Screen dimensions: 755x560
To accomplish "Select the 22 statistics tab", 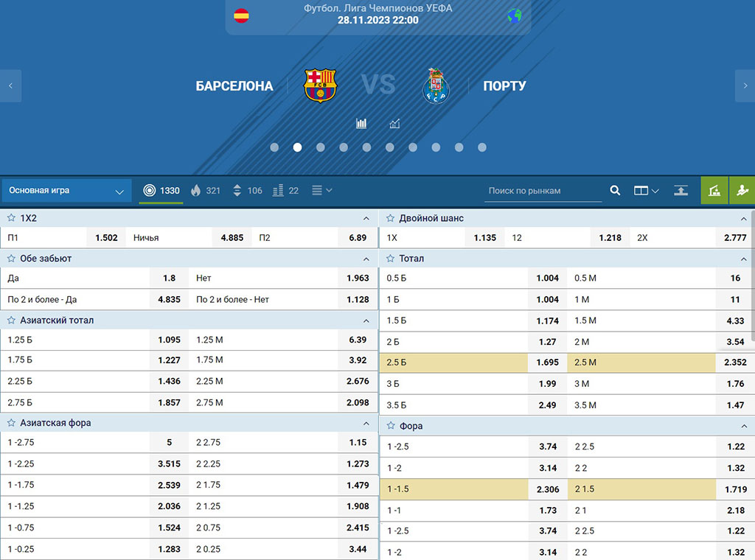I will click(285, 191).
